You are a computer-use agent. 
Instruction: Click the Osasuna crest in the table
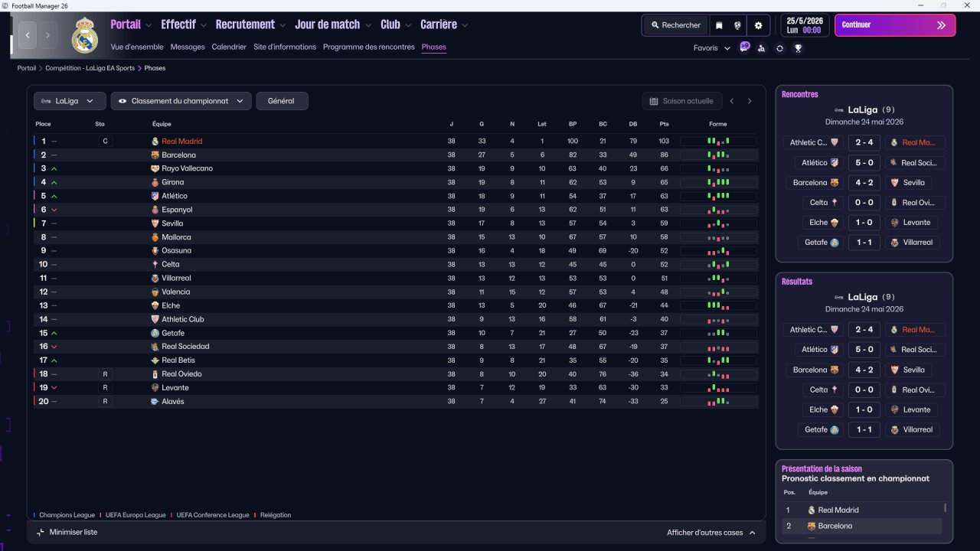click(155, 250)
